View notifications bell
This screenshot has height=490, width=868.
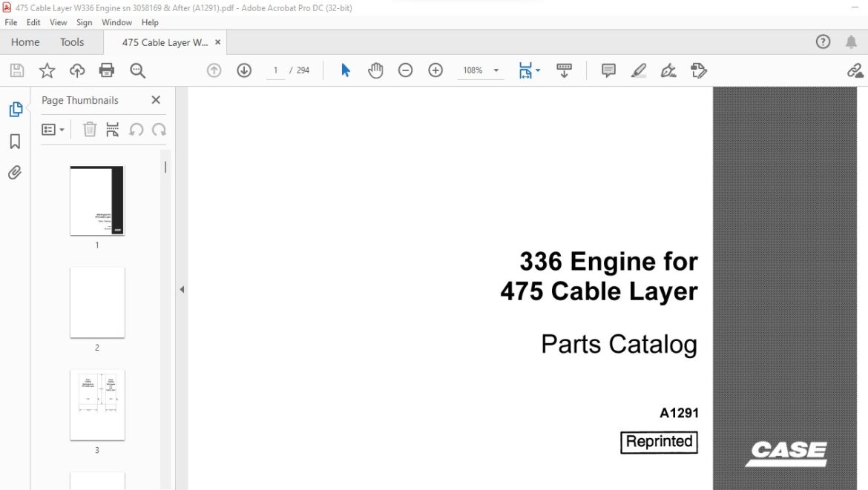pyautogui.click(x=852, y=42)
